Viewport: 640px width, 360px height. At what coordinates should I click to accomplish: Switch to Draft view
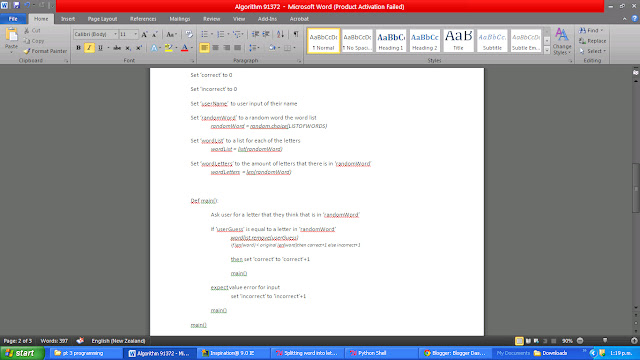pos(553,341)
